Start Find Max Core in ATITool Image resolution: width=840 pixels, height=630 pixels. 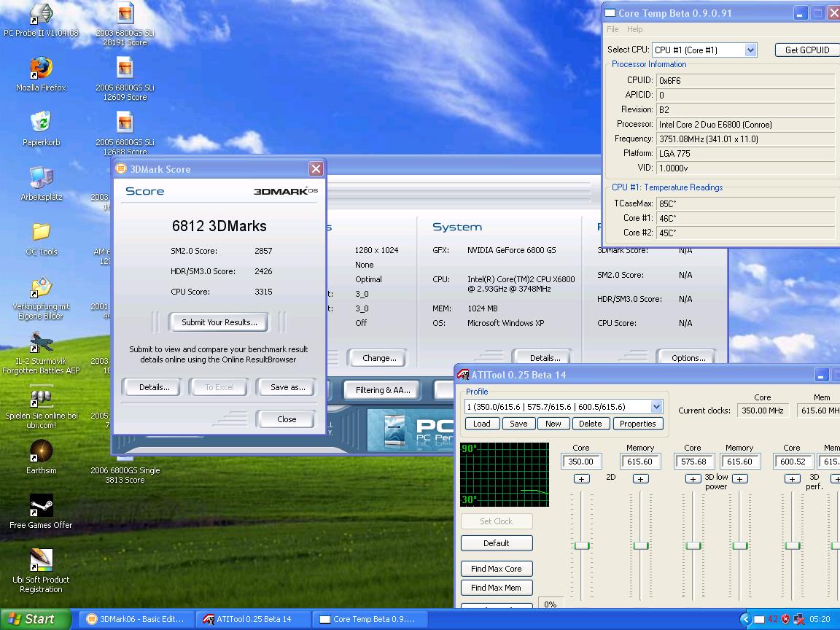[x=497, y=569]
